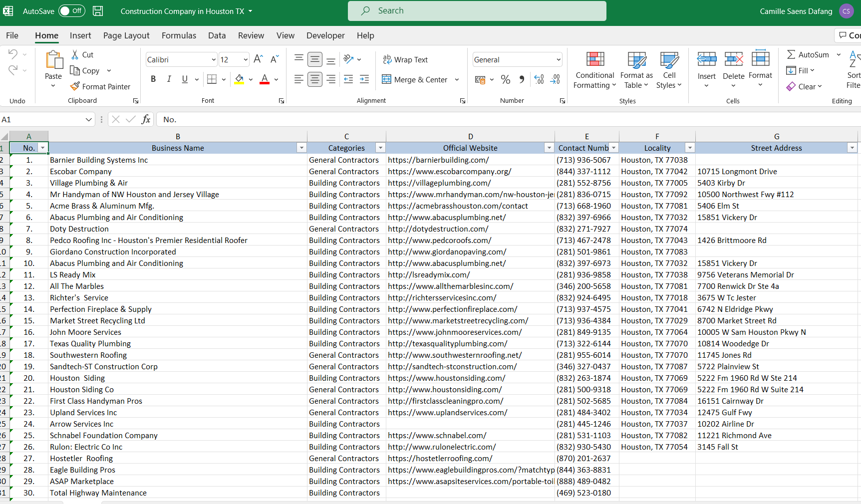Open the font name Calibri dropdown
This screenshot has height=504, width=861.
pyautogui.click(x=214, y=59)
